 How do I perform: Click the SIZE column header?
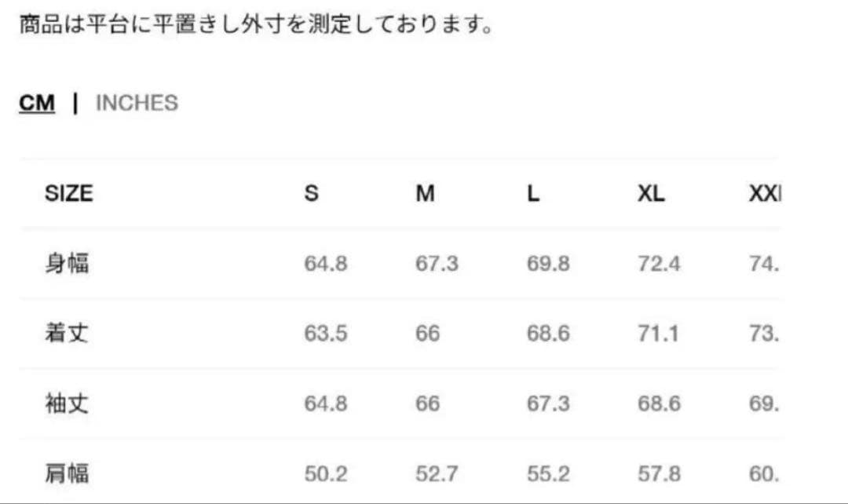click(68, 193)
